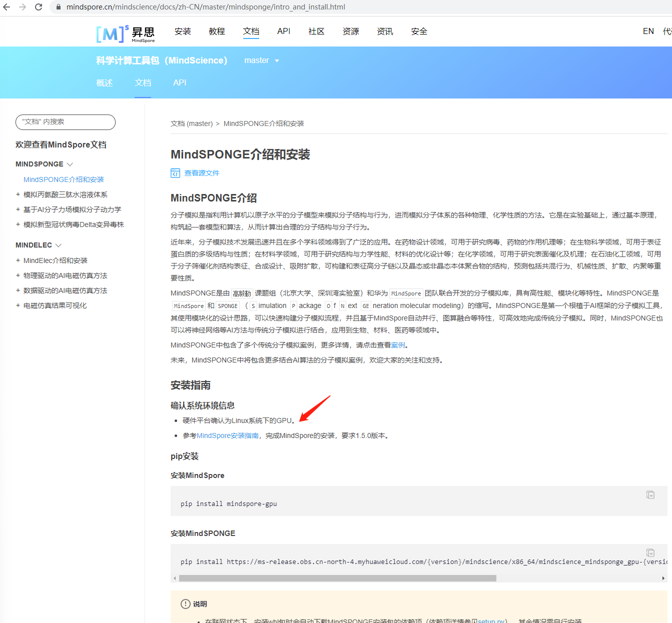Click the browser address bar URL
Screen dimensions: 672x623
coord(206,7)
